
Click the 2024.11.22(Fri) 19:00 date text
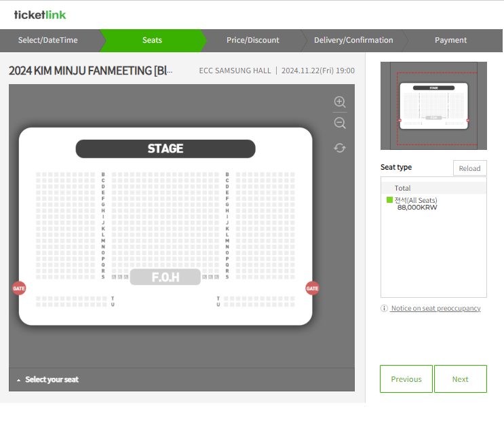(318, 71)
